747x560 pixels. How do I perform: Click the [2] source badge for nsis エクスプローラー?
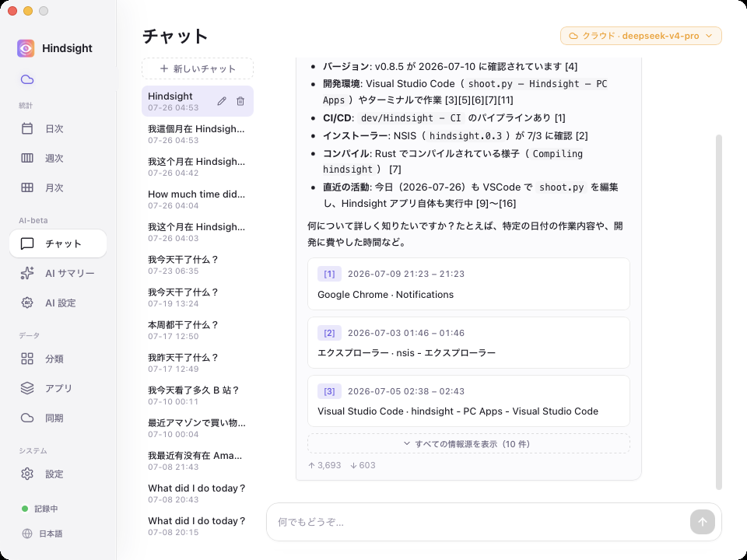click(329, 333)
